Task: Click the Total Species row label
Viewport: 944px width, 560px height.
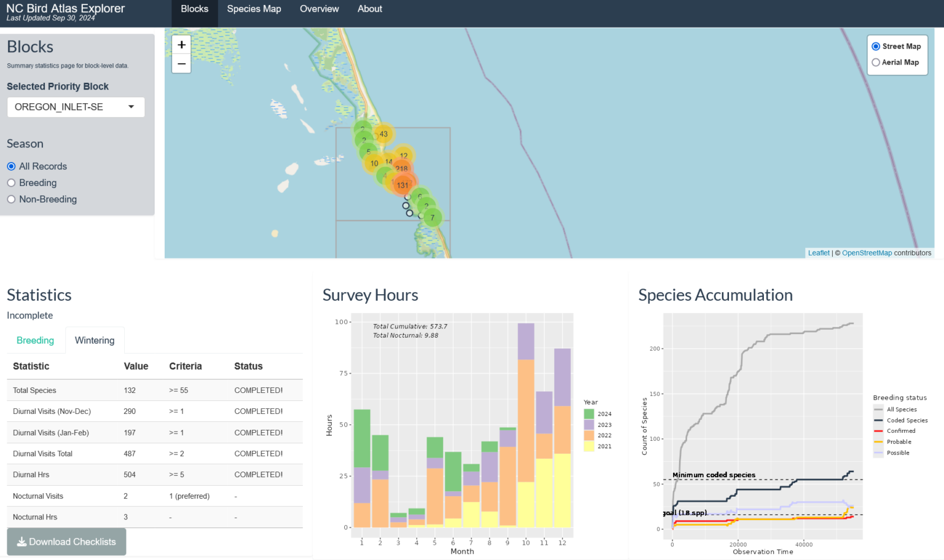Action: 34,391
